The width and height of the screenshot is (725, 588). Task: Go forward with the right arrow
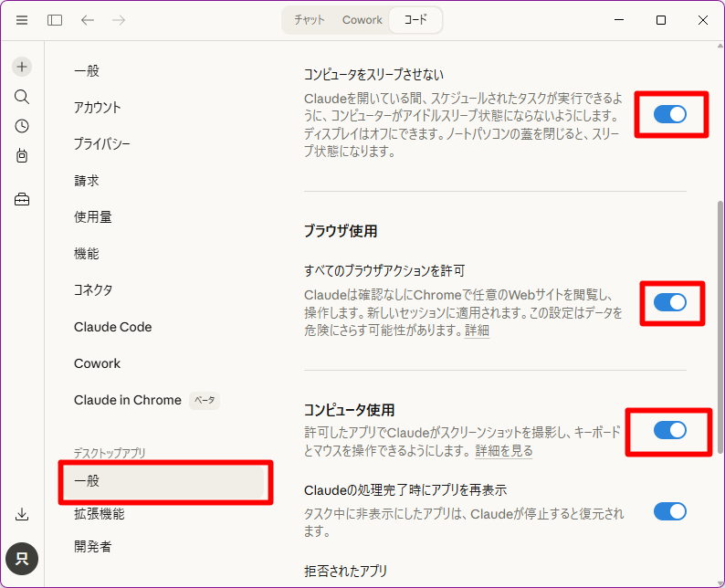point(119,20)
